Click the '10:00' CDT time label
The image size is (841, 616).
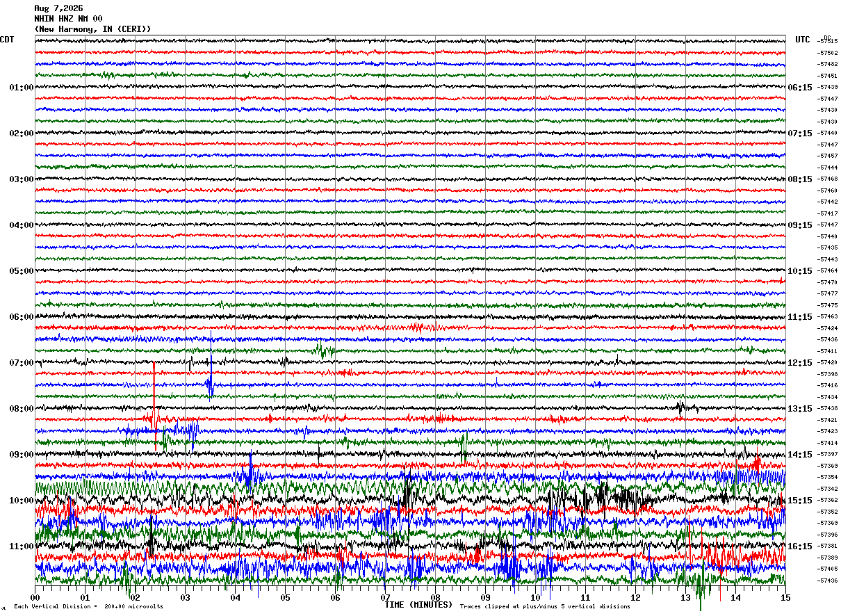pos(22,501)
